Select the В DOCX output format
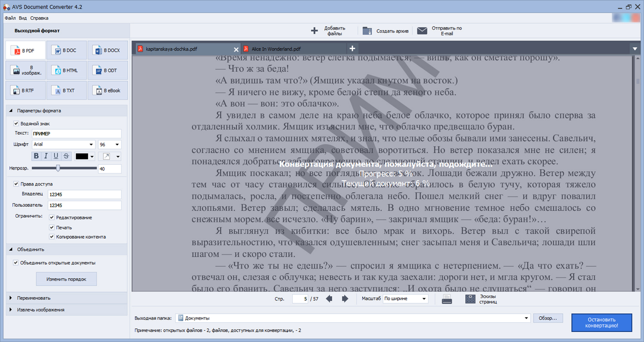Screen dimensions: 644x342 coord(108,50)
